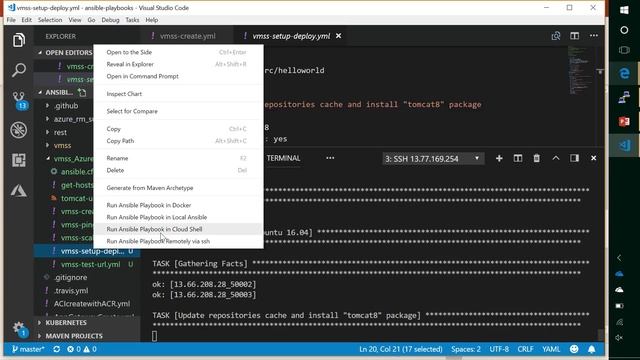Open the Extensions view icon
Screen dimensions: 640x360
click(x=18, y=160)
